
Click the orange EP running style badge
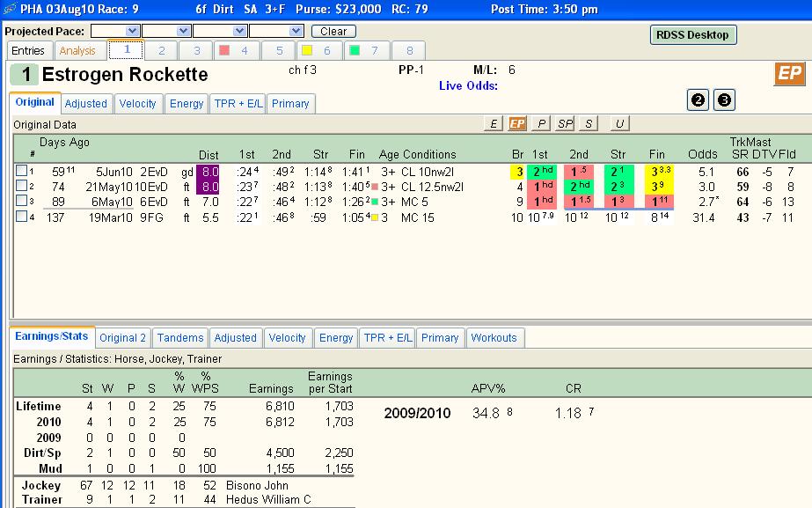pos(790,73)
